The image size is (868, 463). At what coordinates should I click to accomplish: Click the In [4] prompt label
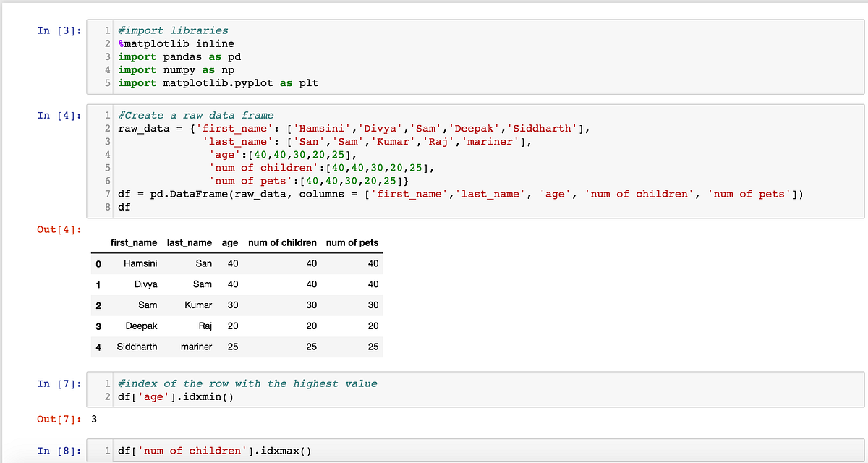tap(58, 115)
